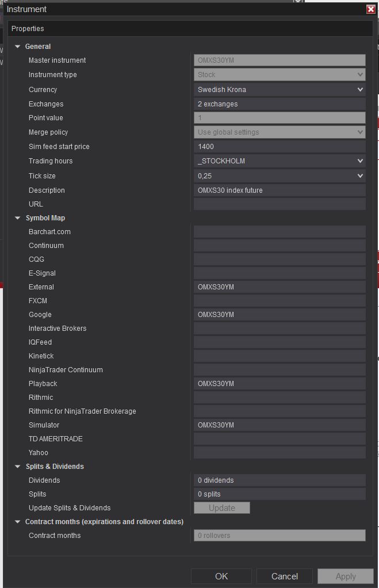Edit the Google symbol map field
The width and height of the screenshot is (379, 588).
click(x=280, y=315)
